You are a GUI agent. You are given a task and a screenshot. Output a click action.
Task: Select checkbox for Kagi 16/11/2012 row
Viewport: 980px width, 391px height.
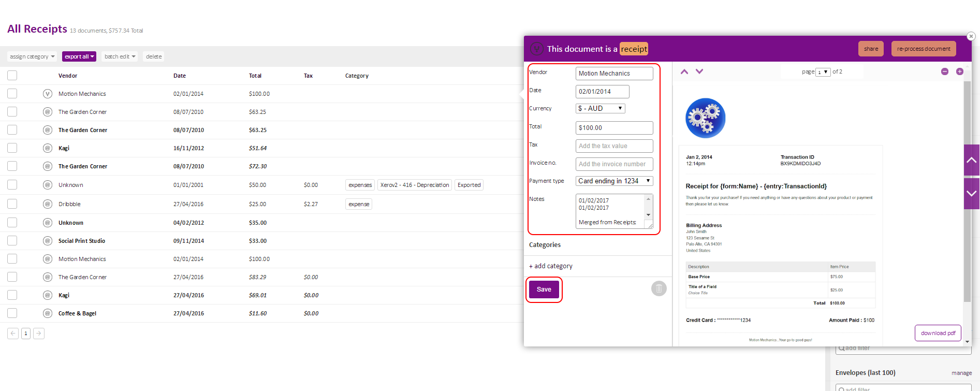(x=12, y=148)
